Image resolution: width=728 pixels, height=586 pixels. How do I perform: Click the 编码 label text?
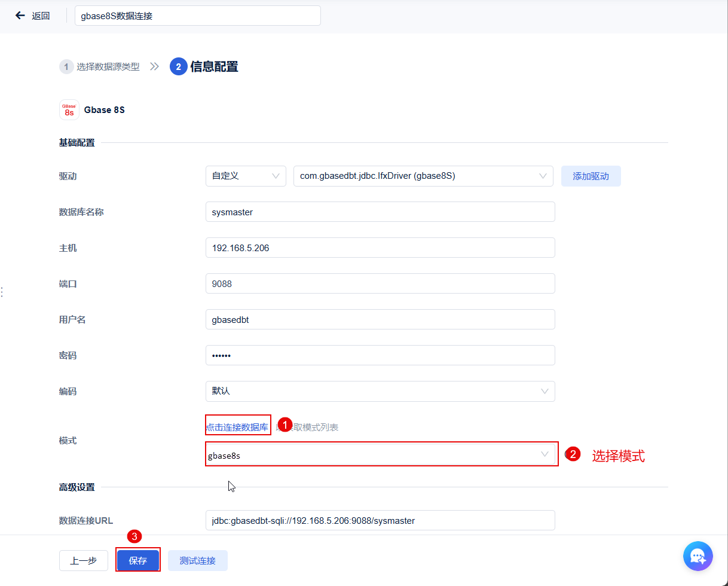68,391
